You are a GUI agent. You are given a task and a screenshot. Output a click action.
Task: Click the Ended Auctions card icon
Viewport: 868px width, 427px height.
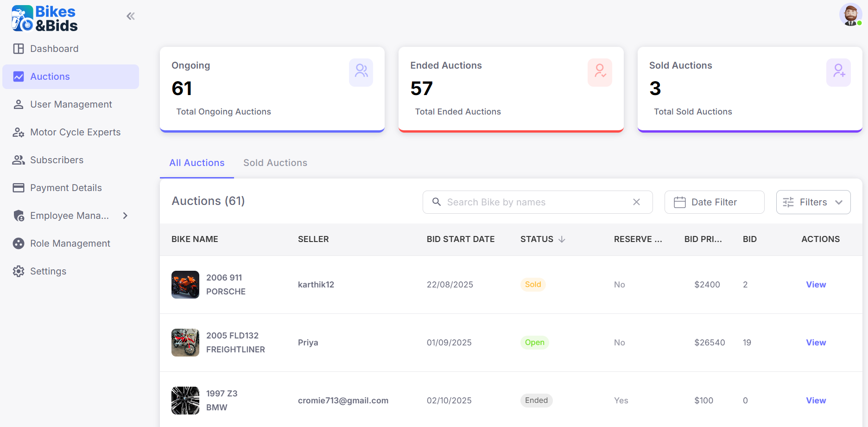click(600, 72)
